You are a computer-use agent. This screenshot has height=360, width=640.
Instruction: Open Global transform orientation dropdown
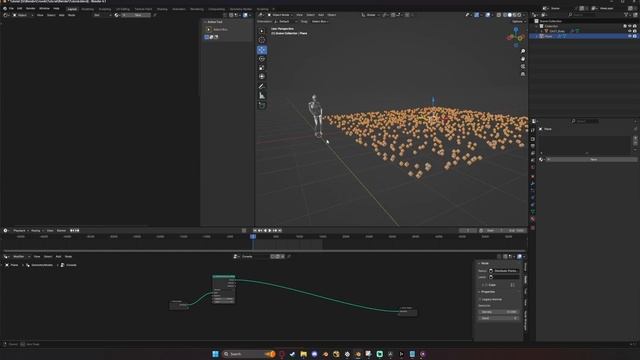pyautogui.click(x=370, y=15)
